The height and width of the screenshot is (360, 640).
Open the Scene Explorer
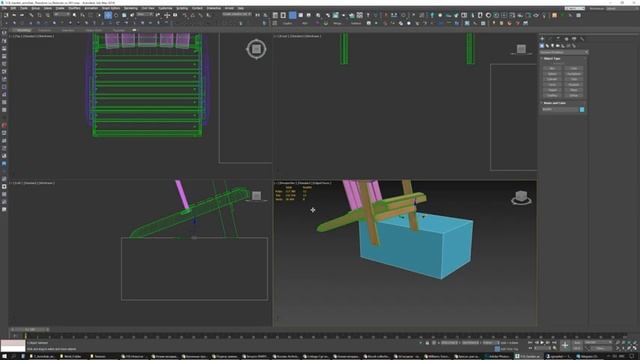[276, 15]
